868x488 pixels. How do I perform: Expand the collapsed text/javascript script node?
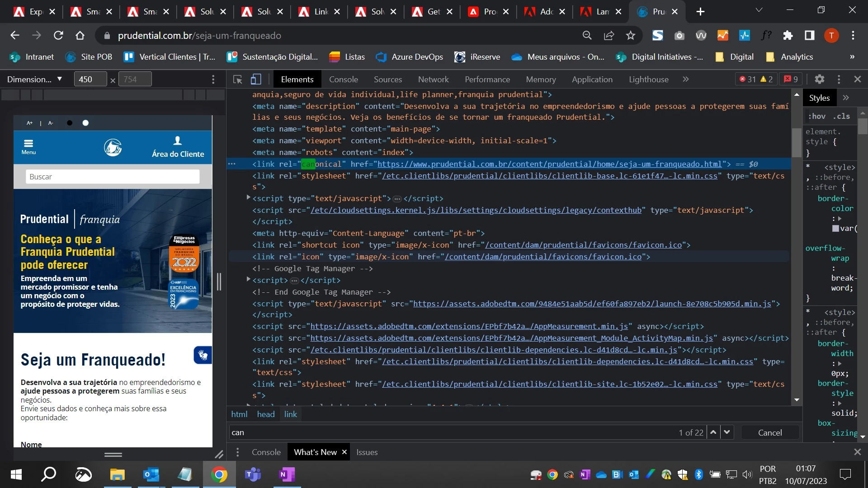click(x=248, y=198)
